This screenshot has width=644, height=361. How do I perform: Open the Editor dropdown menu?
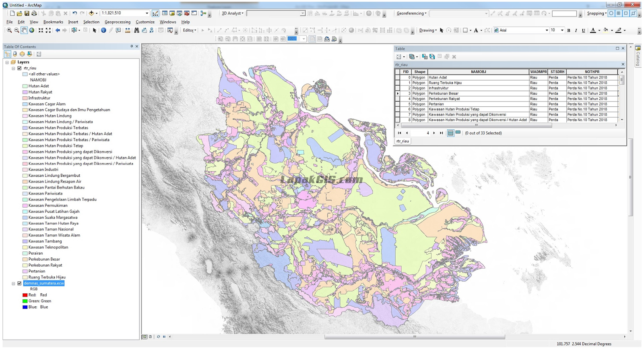pos(189,30)
